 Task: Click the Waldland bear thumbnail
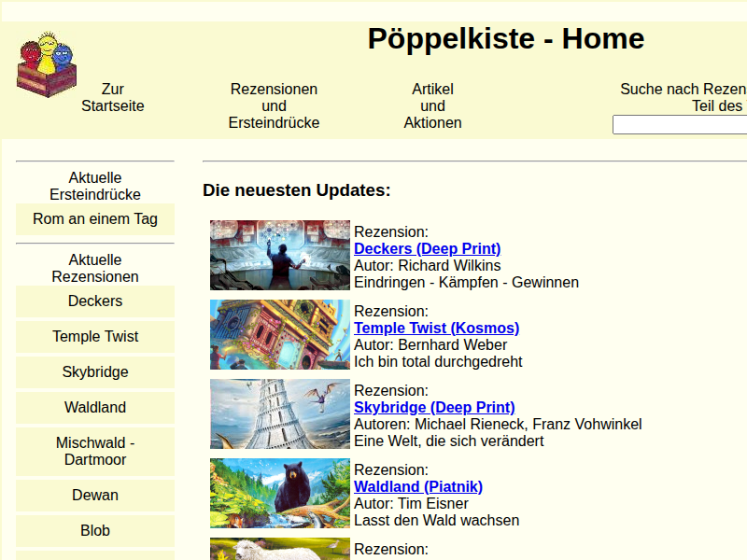tap(279, 493)
